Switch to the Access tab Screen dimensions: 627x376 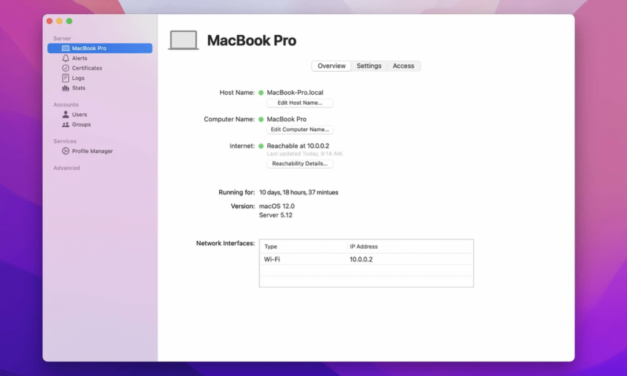coord(403,66)
